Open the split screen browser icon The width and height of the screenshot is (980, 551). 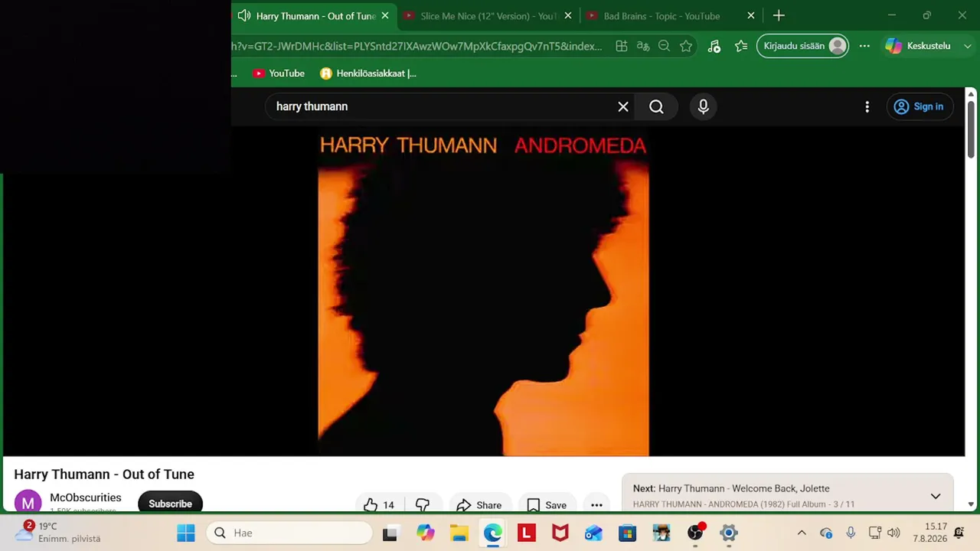[622, 46]
